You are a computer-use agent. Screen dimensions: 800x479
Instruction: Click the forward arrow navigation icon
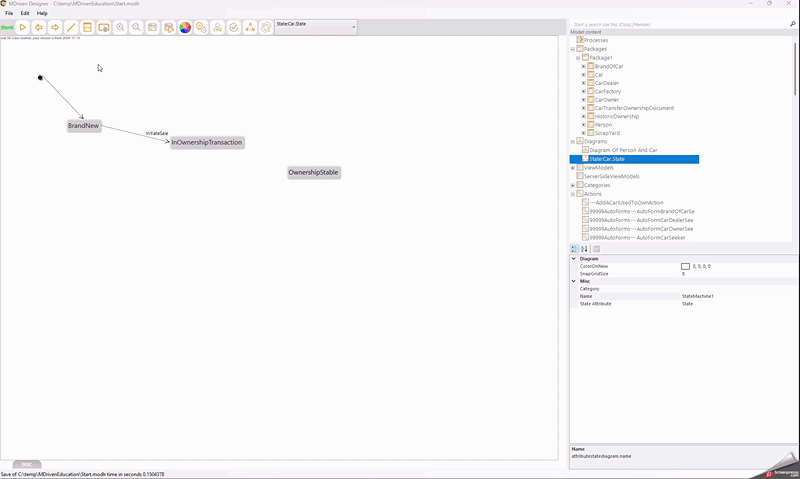tap(55, 27)
